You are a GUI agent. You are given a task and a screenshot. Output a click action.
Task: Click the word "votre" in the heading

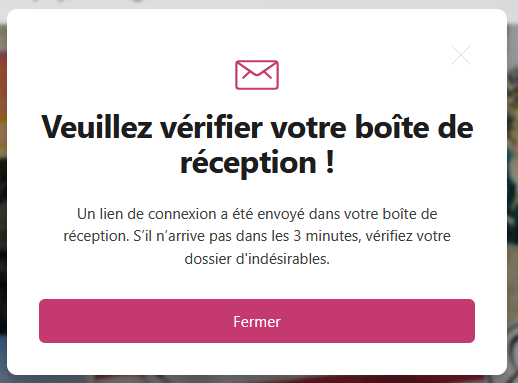308,129
